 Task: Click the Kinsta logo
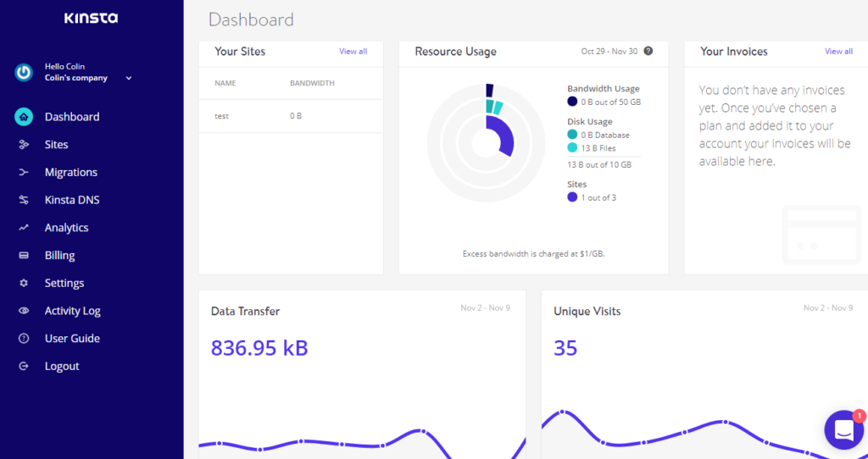pos(92,19)
